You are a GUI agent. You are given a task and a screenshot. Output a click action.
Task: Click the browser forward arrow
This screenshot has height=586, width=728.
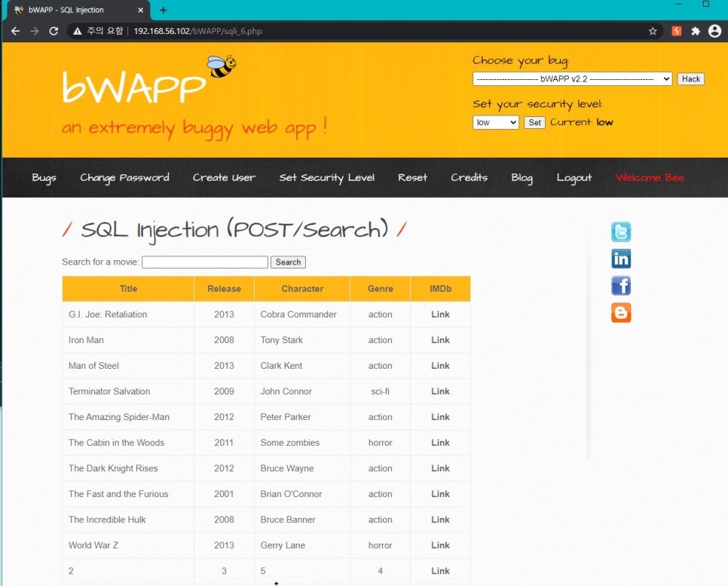click(35, 31)
